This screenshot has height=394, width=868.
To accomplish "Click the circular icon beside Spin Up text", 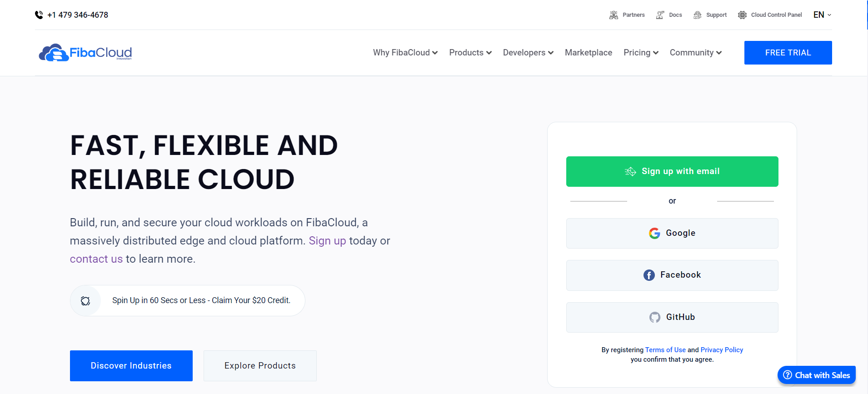I will 85,301.
